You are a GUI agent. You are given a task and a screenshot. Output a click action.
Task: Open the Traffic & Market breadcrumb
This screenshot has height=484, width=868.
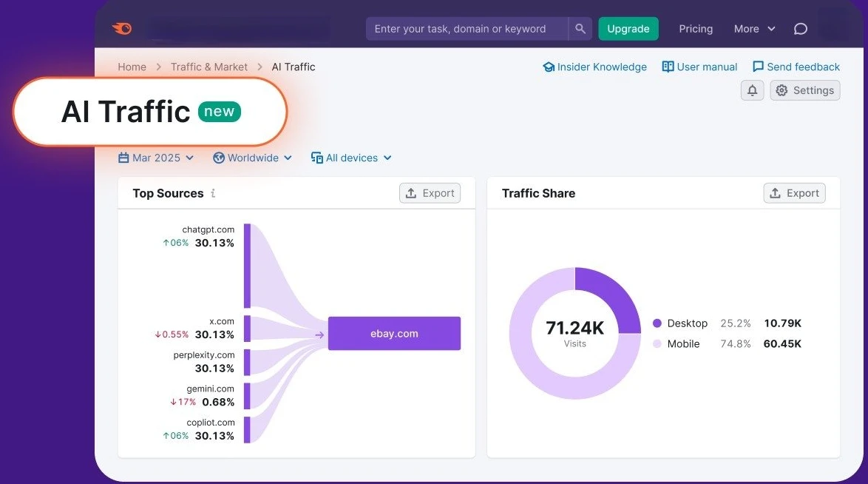[208, 67]
